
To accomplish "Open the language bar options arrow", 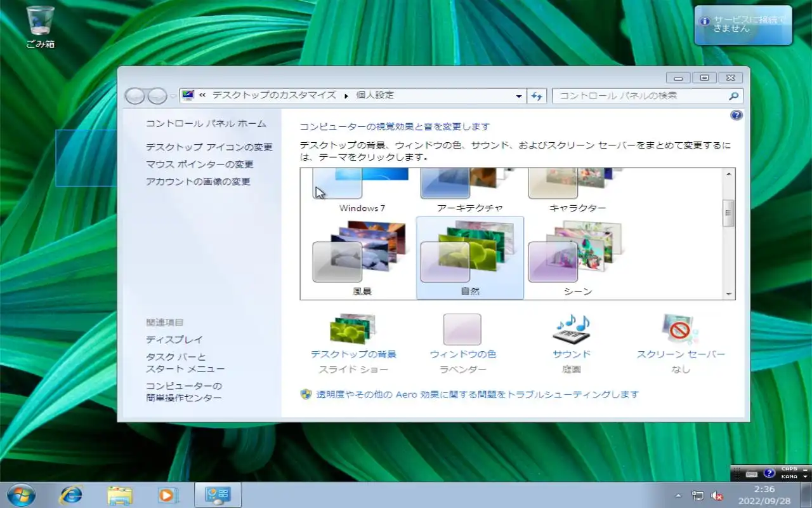I will 805,476.
